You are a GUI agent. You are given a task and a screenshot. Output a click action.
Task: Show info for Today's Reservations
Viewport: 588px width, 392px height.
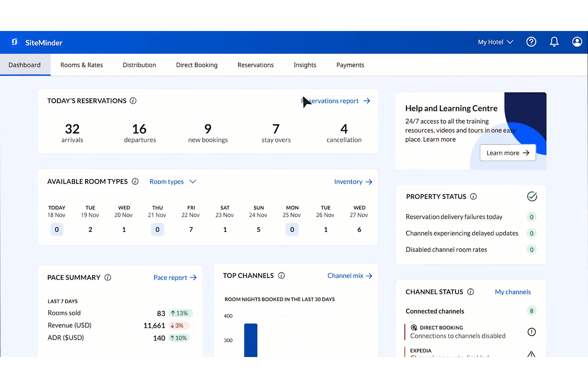[133, 101]
